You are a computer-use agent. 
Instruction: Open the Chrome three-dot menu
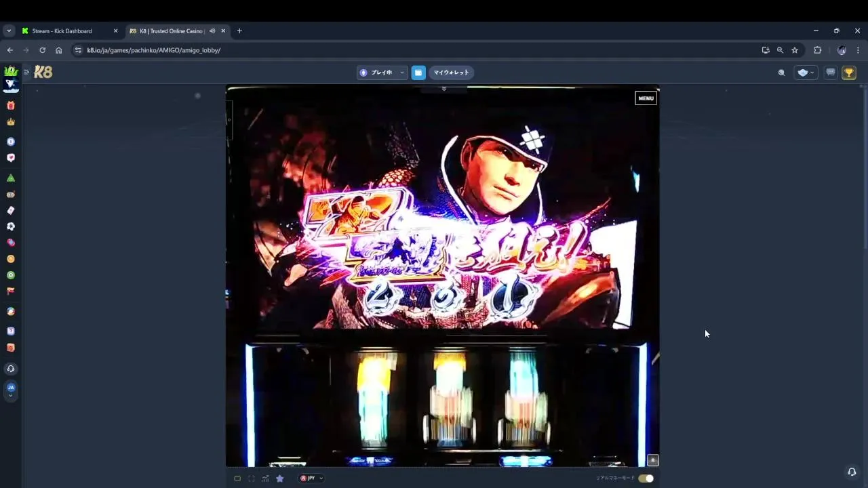(858, 50)
